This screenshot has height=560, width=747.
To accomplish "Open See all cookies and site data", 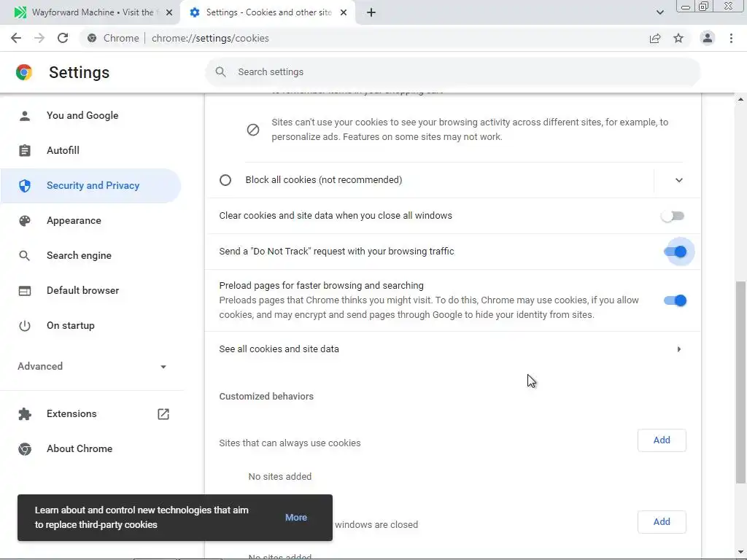I will [452, 349].
